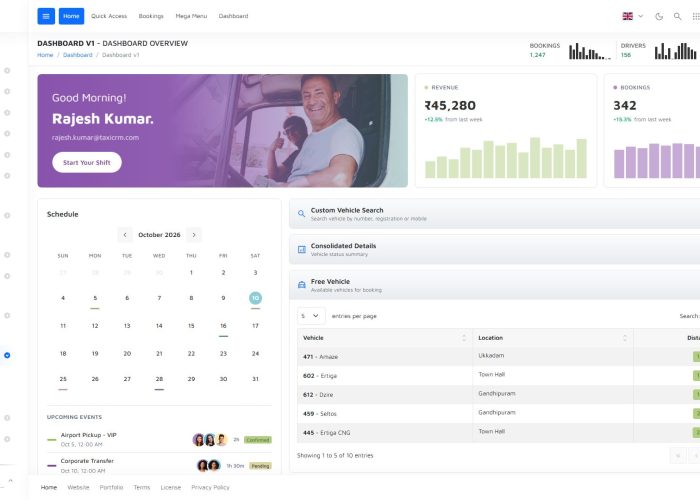This screenshot has width=700, height=500.
Task: Click the Consolidated Details chart icon
Action: pos(302,250)
